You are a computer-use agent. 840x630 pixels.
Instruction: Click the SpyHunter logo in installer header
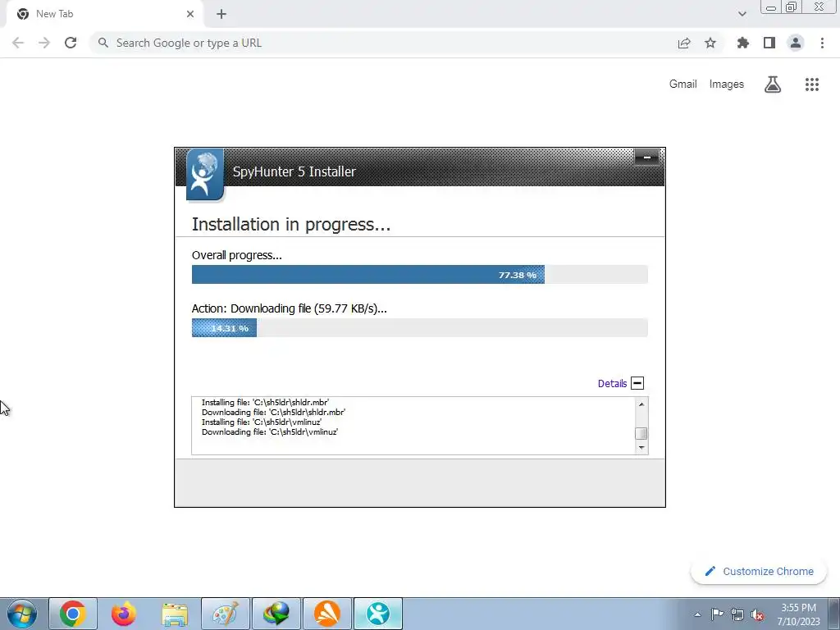point(204,175)
